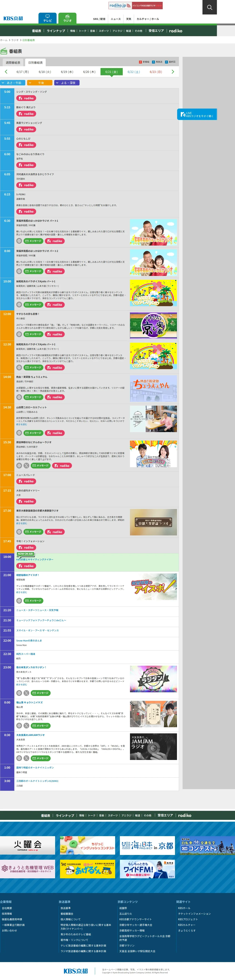Open 火曜会 banner
The image size is (235, 980).
coord(27,845)
